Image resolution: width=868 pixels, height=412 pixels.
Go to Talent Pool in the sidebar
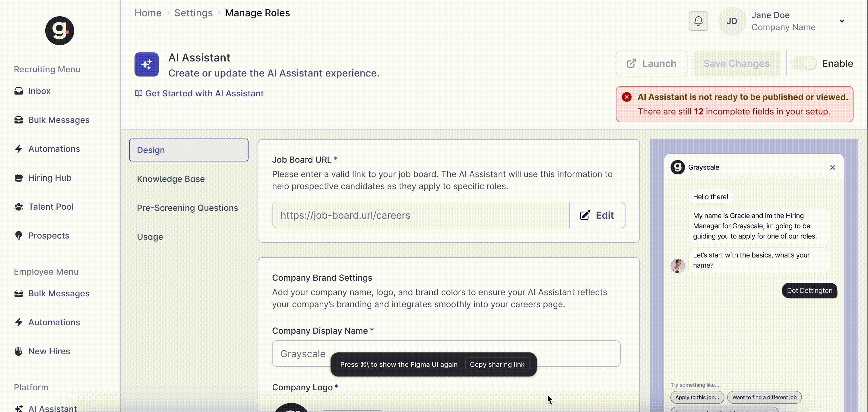[51, 207]
